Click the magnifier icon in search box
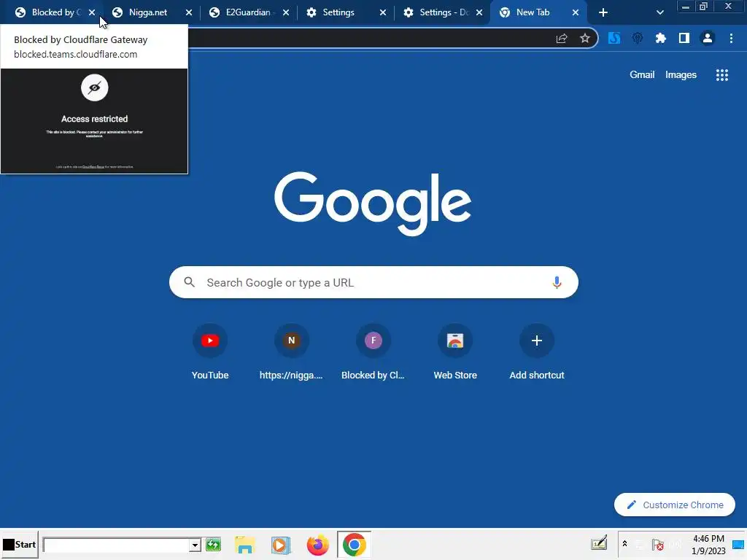The height and width of the screenshot is (560, 747). tap(190, 282)
